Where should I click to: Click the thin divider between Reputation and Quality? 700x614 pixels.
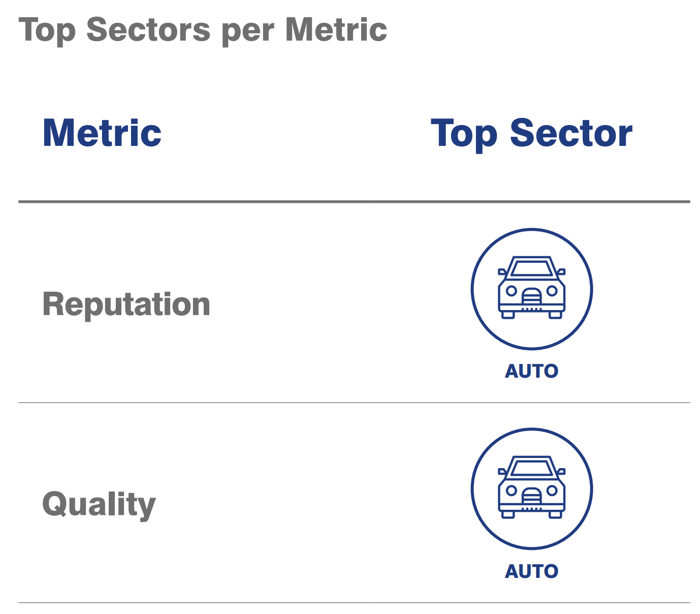coord(354,403)
